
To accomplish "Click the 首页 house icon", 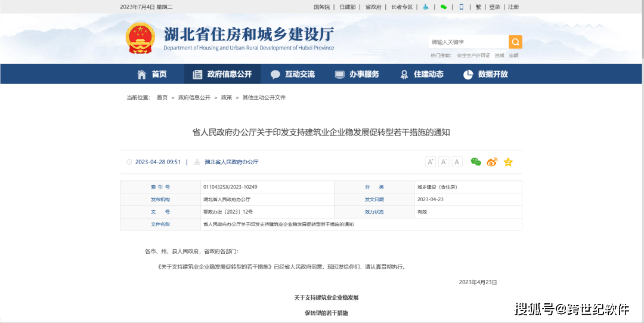I will pyautogui.click(x=142, y=74).
